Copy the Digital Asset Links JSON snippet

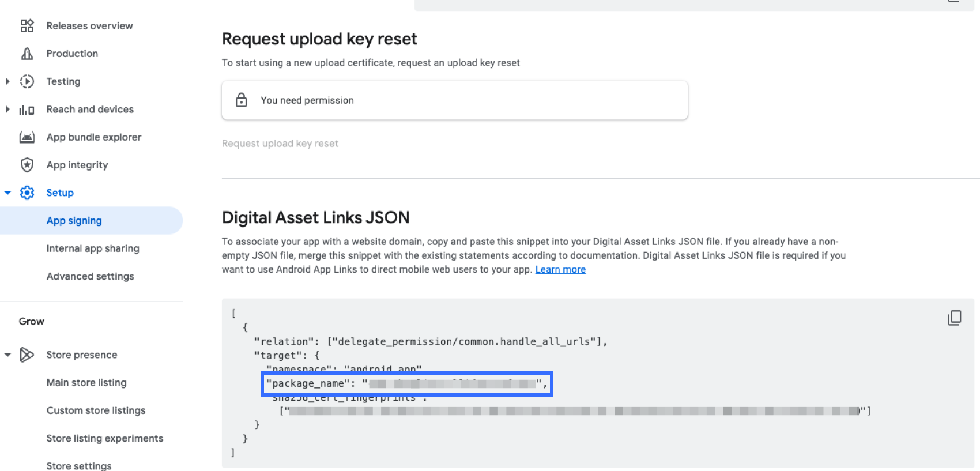954,318
